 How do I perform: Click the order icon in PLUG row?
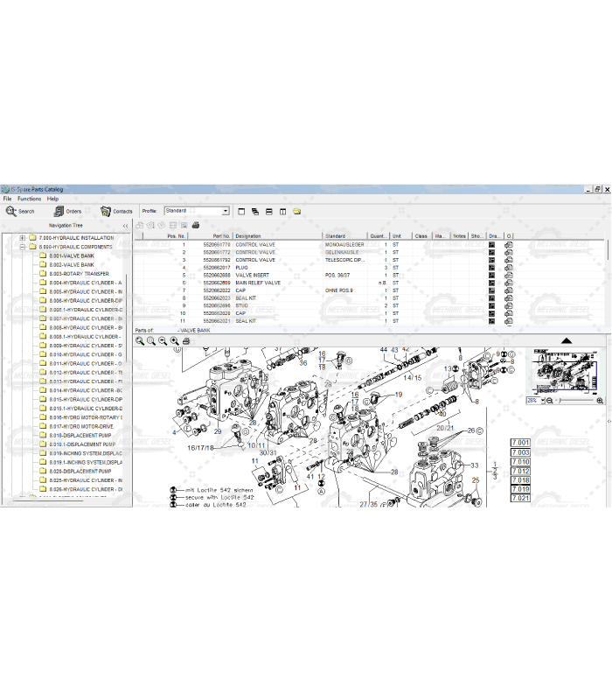tap(509, 268)
